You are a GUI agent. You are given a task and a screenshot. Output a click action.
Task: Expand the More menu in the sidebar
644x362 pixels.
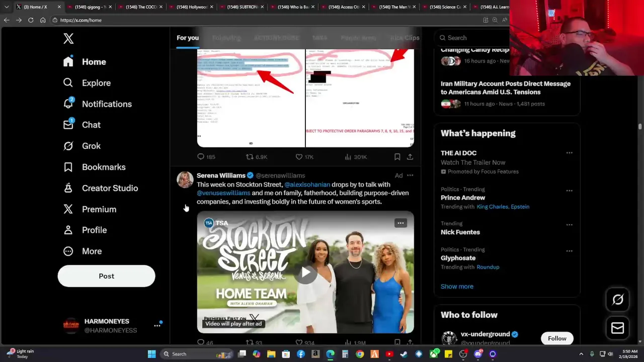(82, 251)
